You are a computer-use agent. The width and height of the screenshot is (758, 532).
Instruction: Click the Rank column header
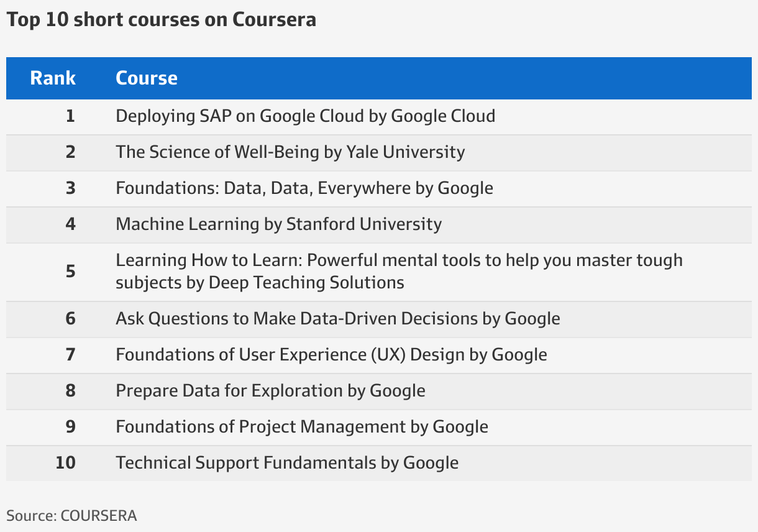53,78
